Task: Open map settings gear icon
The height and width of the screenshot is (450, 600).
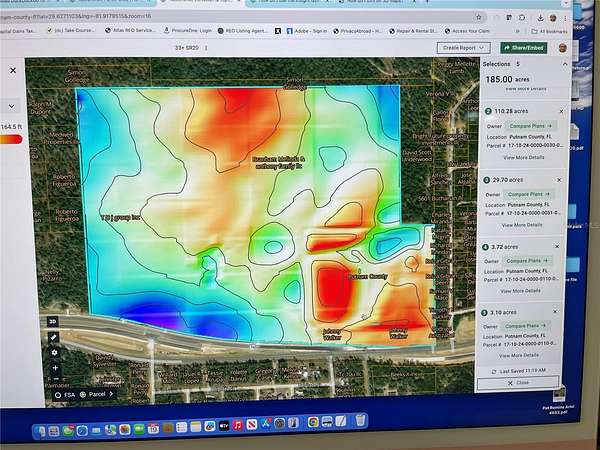Action: (54, 352)
